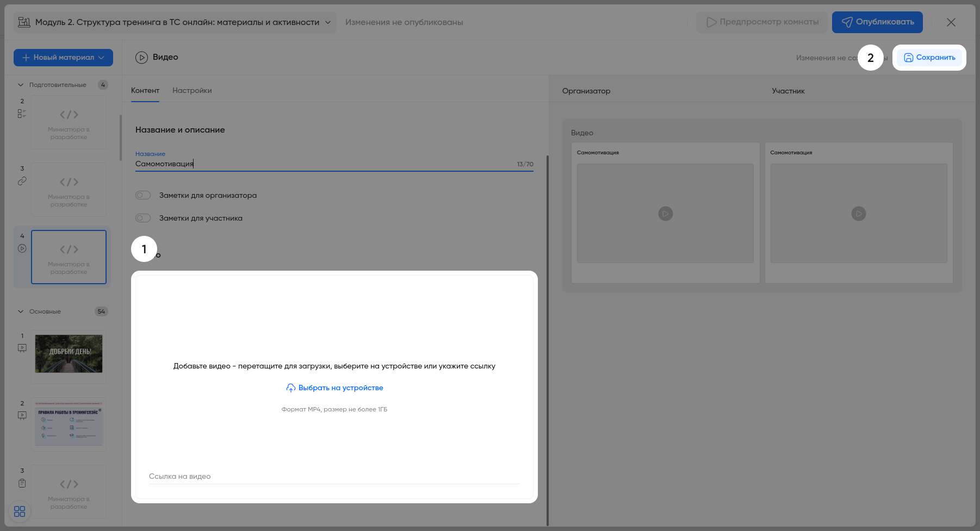Click the grid icon at bottom-left corner

20,511
